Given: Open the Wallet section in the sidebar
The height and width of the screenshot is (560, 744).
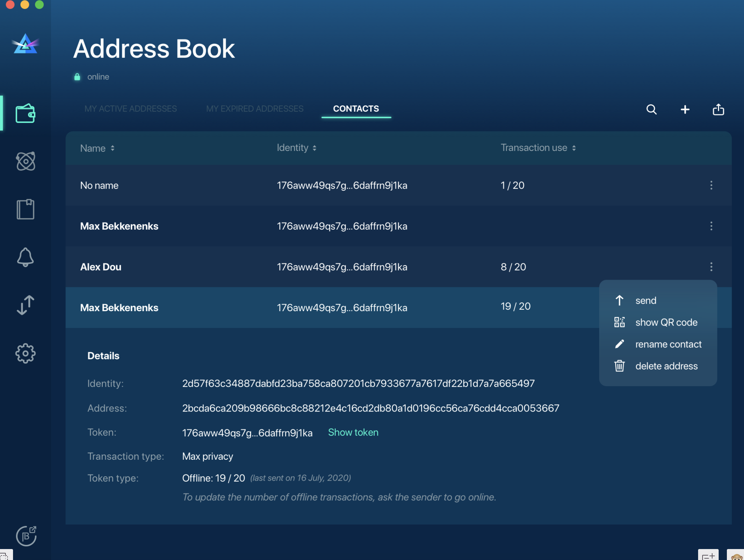Looking at the screenshot, I should click(26, 113).
